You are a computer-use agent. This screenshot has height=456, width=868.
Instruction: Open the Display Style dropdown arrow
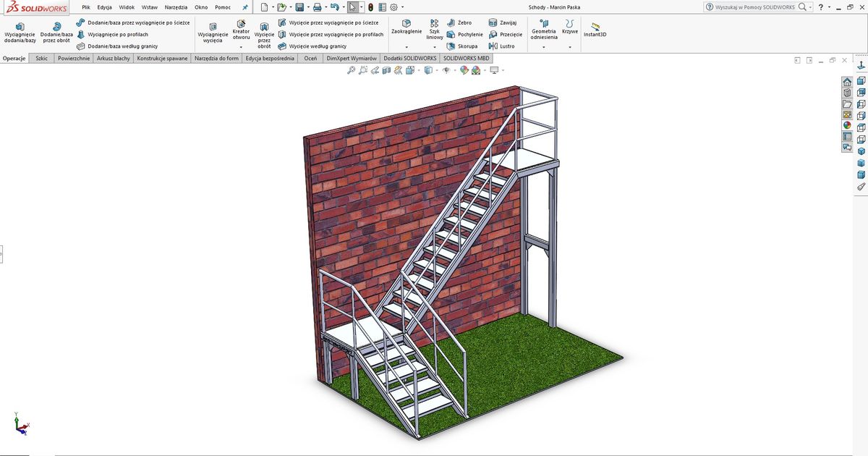click(x=437, y=69)
